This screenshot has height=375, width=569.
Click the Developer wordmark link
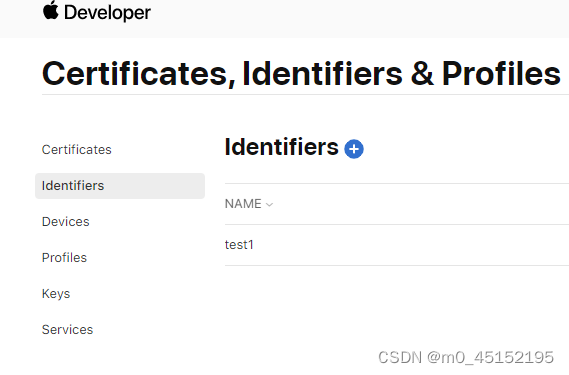point(107,13)
